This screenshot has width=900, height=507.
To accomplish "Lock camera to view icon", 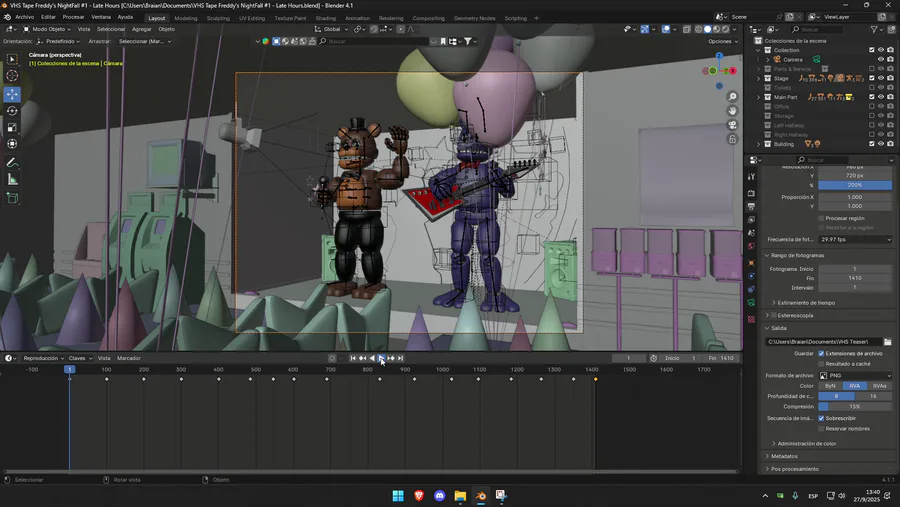I will coord(732,139).
